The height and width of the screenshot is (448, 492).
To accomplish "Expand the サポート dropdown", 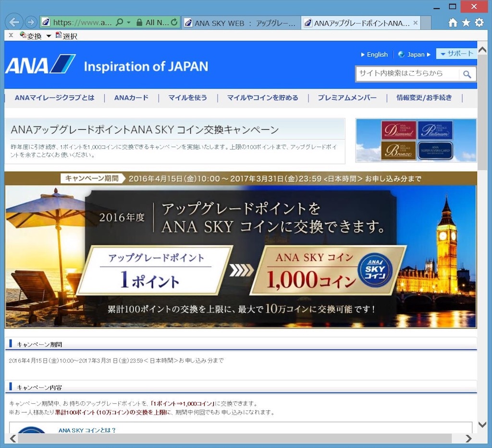I will [x=456, y=54].
